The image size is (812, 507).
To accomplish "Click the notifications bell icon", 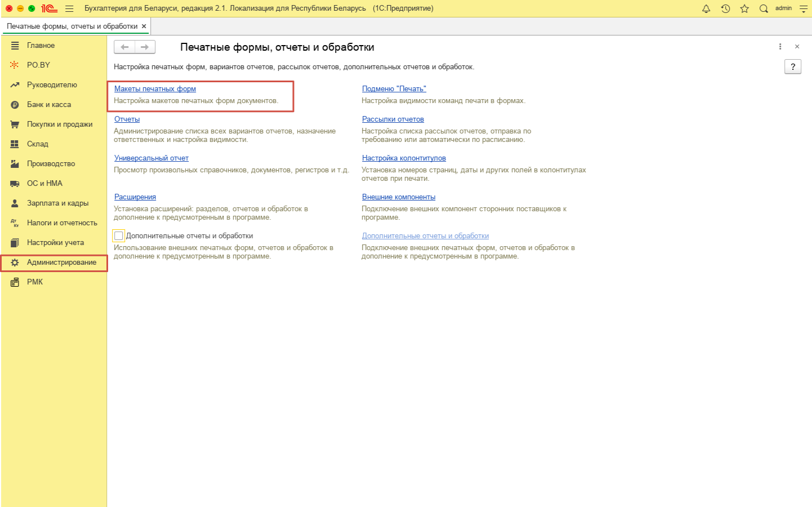I will point(706,8).
